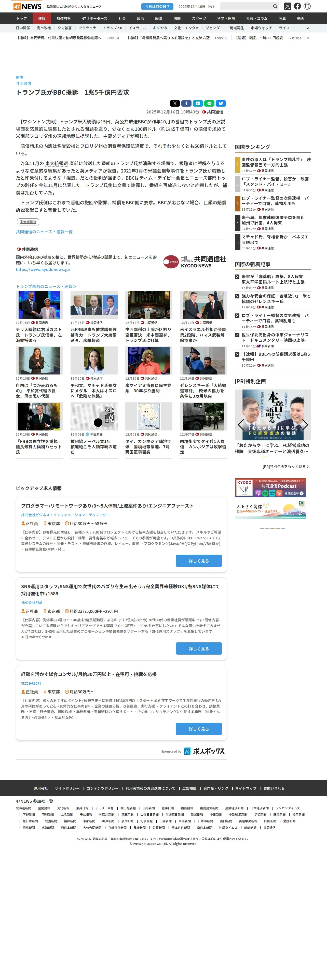Open the 国際 nav tab
This screenshot has height=980, width=327.
[x=177, y=18]
